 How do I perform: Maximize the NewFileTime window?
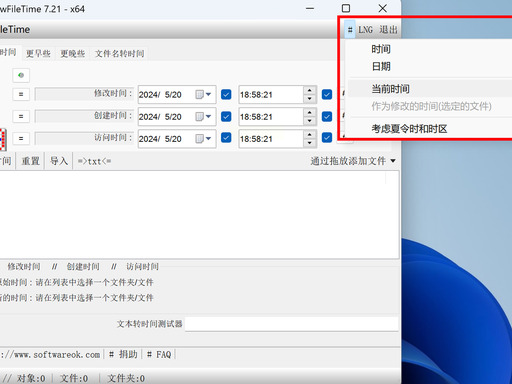click(346, 8)
